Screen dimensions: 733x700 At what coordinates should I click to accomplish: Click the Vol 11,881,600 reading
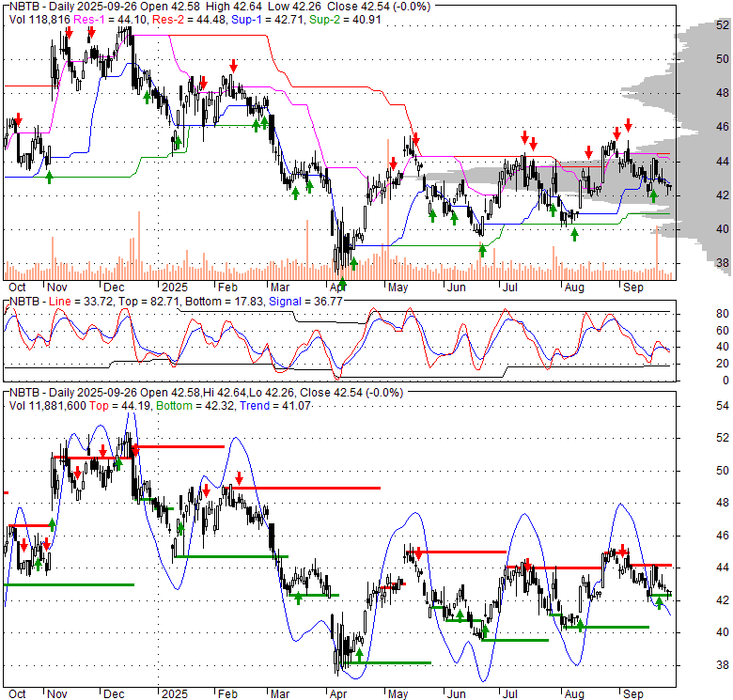48,406
